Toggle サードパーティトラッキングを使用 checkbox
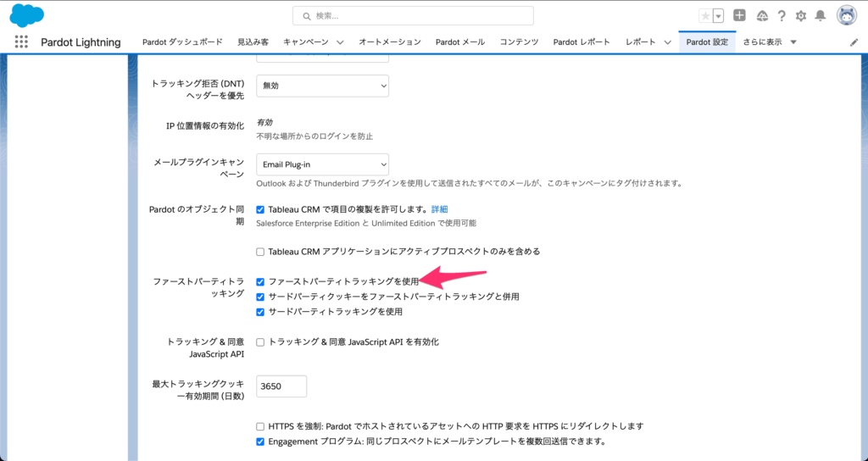The image size is (868, 461). (x=260, y=312)
